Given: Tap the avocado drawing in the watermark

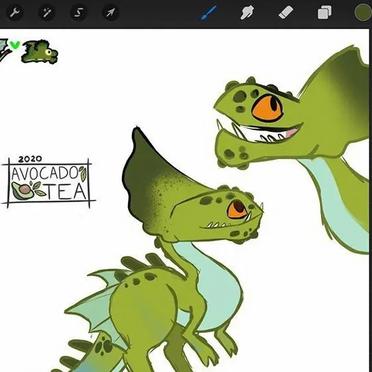Looking at the screenshot, I should (x=22, y=191).
